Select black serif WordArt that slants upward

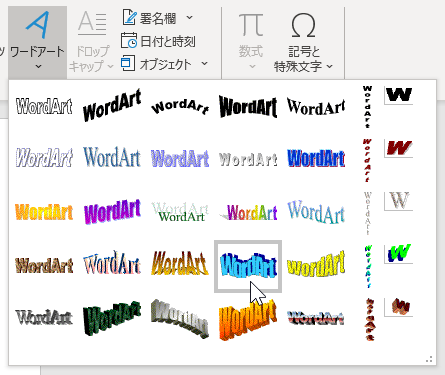(316, 107)
